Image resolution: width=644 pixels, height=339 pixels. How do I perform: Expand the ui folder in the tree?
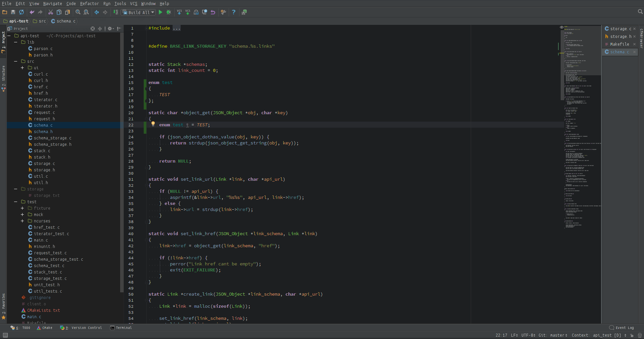22,68
